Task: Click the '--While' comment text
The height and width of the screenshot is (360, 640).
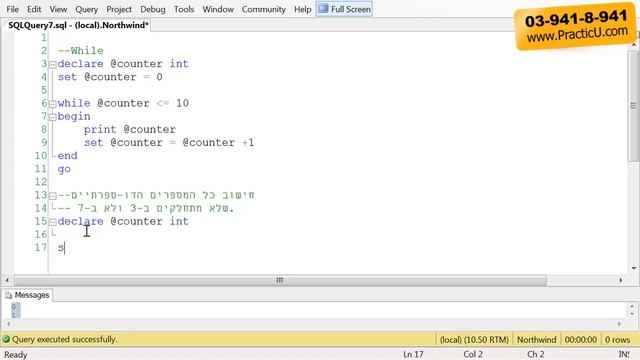Action: coord(81,51)
